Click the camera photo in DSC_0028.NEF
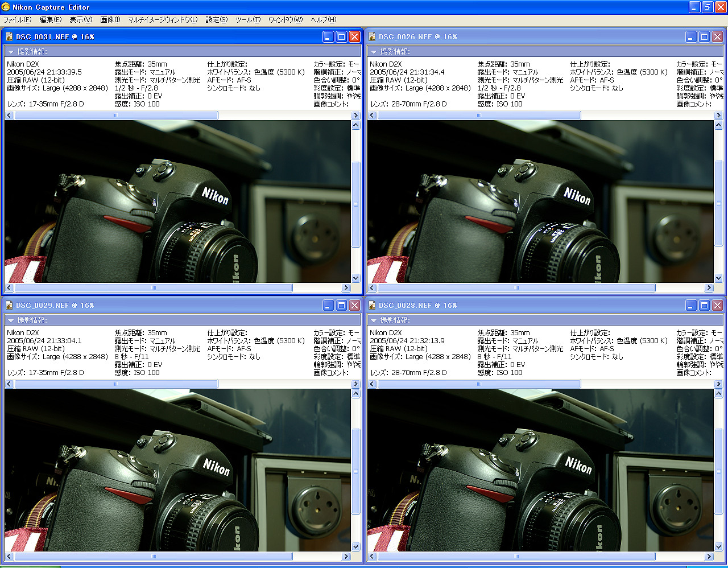This screenshot has width=728, height=568. click(x=541, y=470)
